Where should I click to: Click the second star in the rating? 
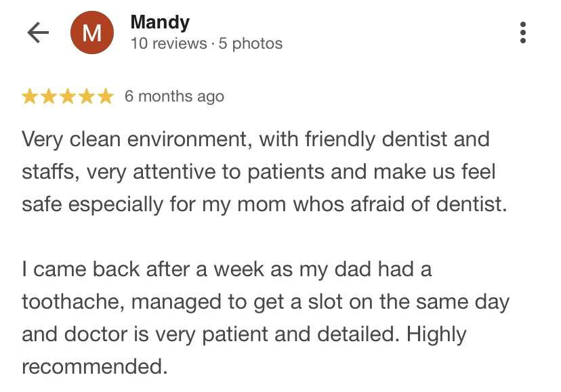49,97
